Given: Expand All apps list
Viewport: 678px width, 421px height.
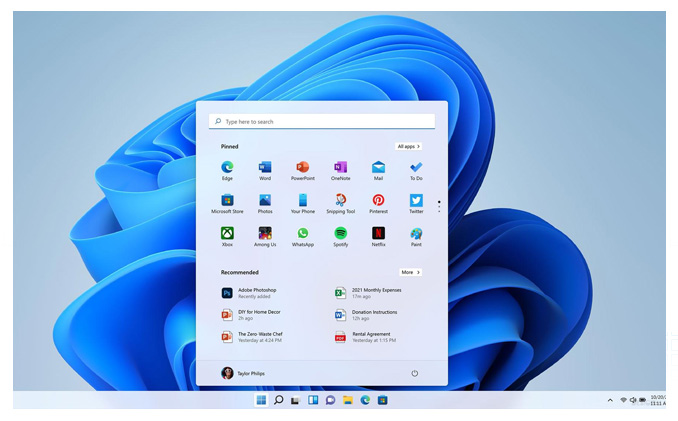Looking at the screenshot, I should (408, 147).
